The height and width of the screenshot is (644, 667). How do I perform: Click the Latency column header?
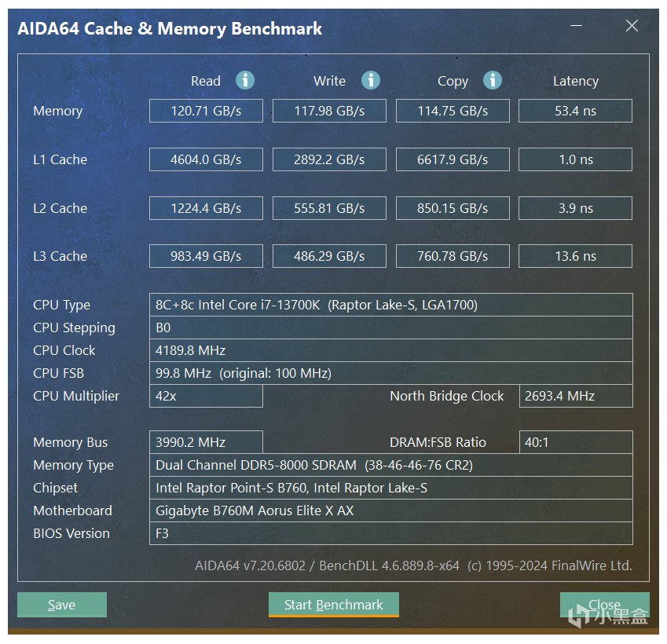(x=576, y=81)
